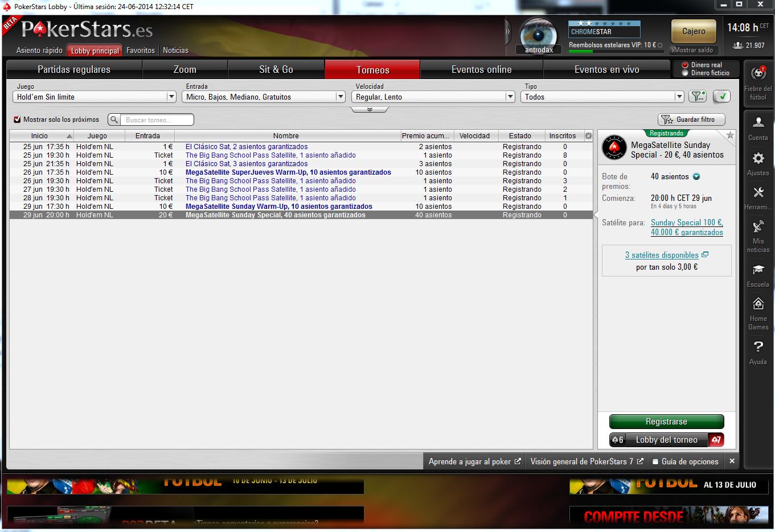Sort the list by Inicio column

coord(42,136)
